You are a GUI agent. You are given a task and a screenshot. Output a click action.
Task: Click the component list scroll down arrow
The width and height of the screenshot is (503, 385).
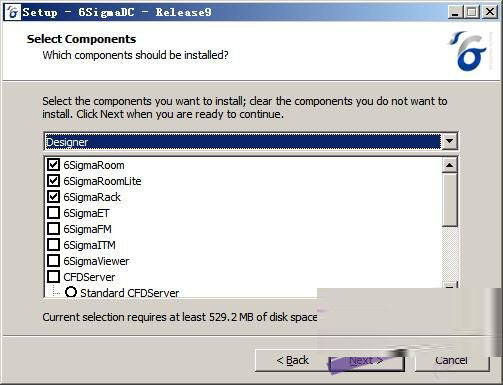[449, 286]
